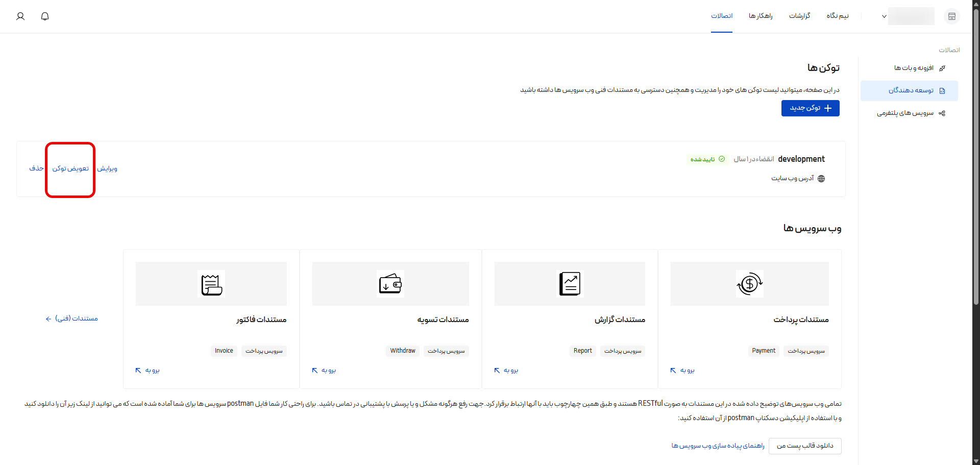Open the user profile icon

point(20,16)
